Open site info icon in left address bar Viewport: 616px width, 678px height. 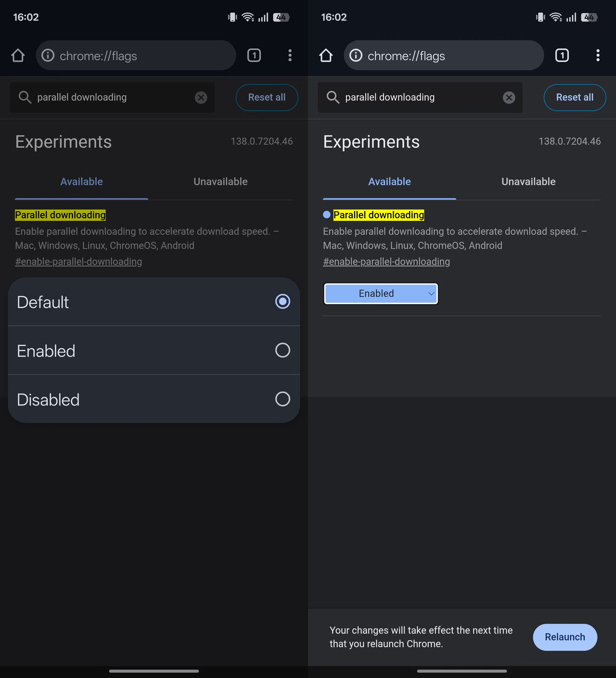(48, 55)
